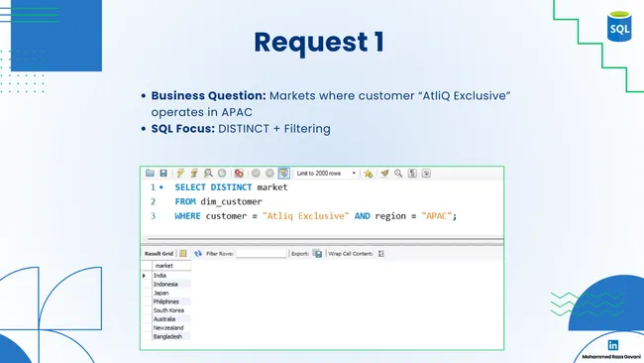
Task: Click the 'Request 1' heading
Action: [x=320, y=43]
